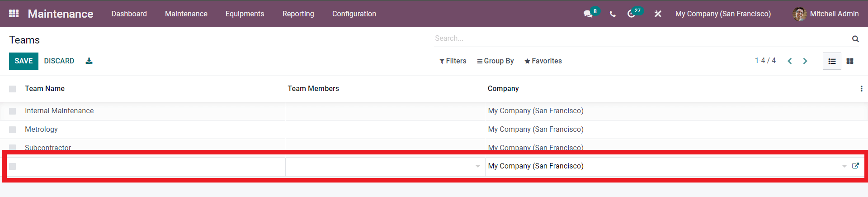Image resolution: width=868 pixels, height=197 pixels.
Task: Expand the Team Members dropdown in new row
Action: (478, 167)
